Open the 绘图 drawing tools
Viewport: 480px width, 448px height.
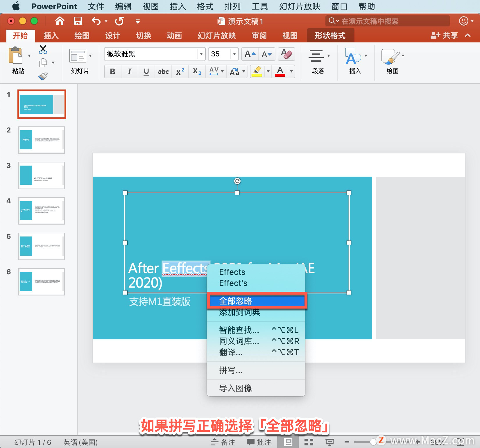pyautogui.click(x=390, y=56)
